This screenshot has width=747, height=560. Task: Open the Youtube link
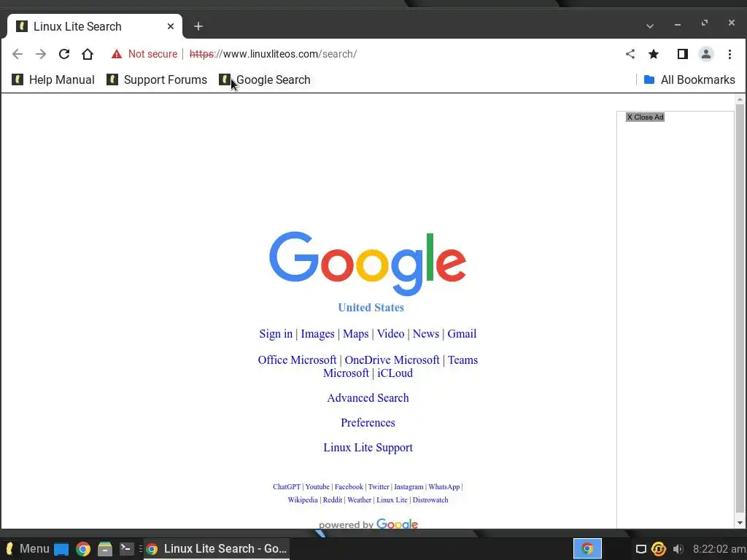click(x=317, y=486)
